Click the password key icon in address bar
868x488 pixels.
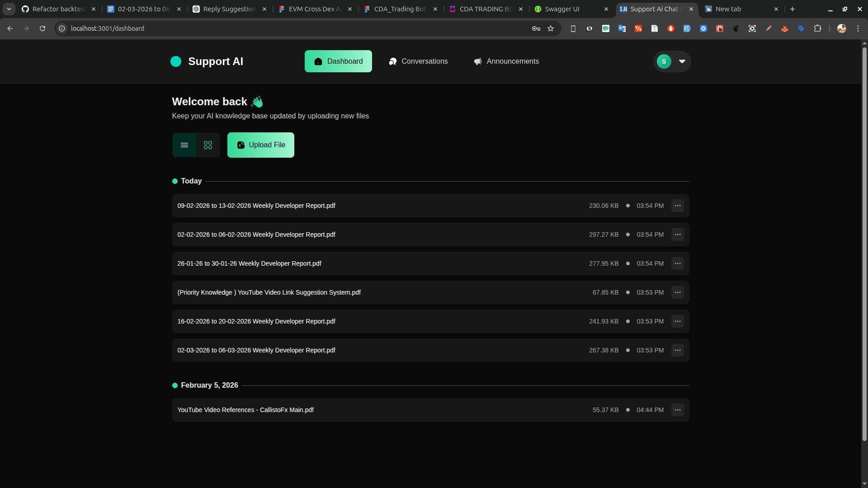pos(535,28)
